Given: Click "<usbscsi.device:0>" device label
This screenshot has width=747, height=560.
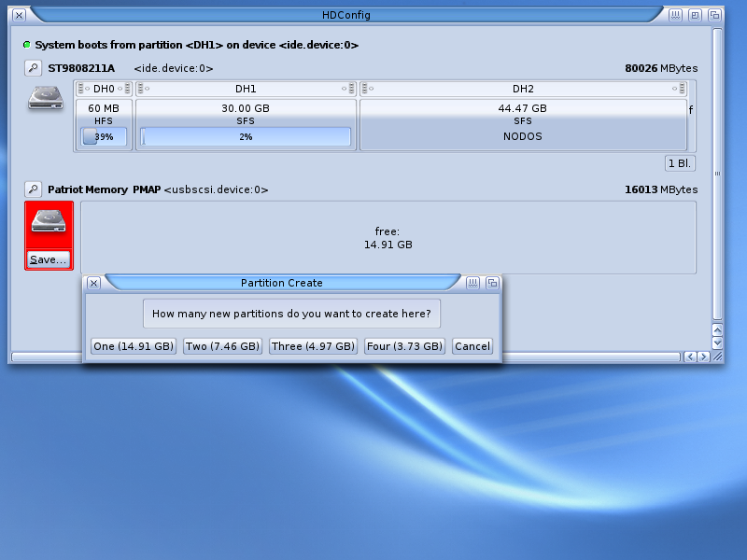Looking at the screenshot, I should pos(216,189).
